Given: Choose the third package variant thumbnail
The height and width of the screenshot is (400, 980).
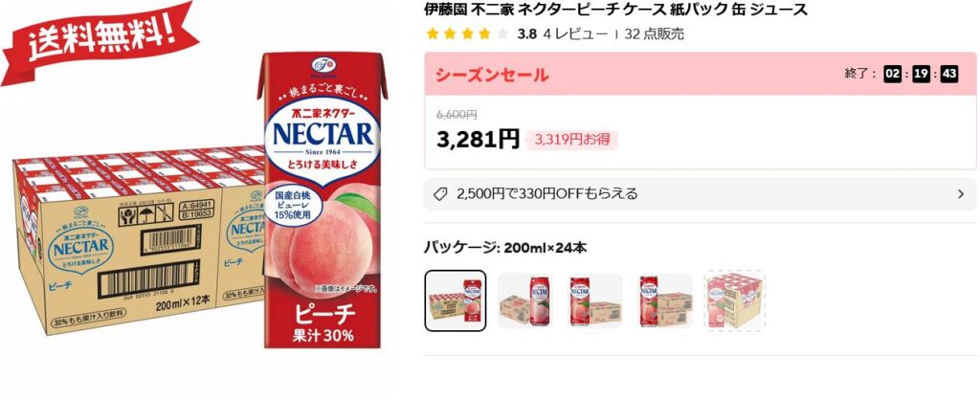Looking at the screenshot, I should 593,300.
